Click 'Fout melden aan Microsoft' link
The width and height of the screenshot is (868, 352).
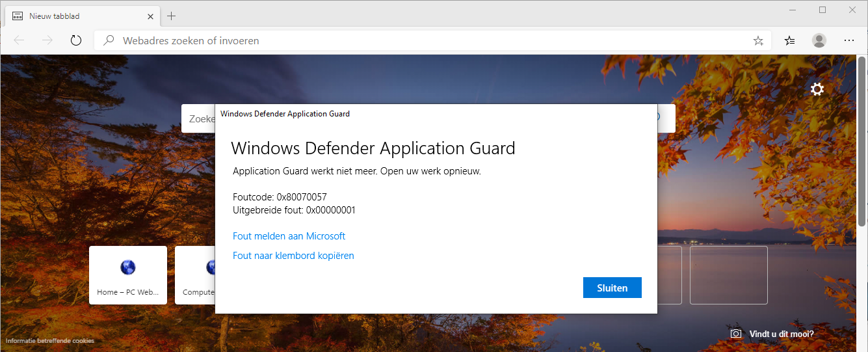[289, 236]
